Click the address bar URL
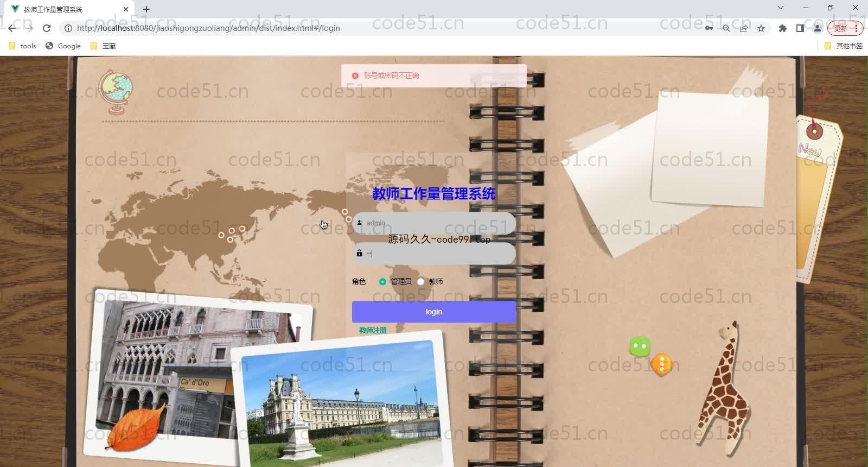868x467 pixels. click(x=208, y=28)
